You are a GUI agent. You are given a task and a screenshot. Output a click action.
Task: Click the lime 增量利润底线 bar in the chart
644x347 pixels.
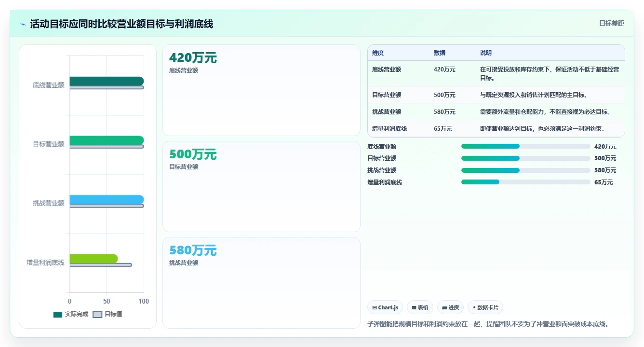94,259
